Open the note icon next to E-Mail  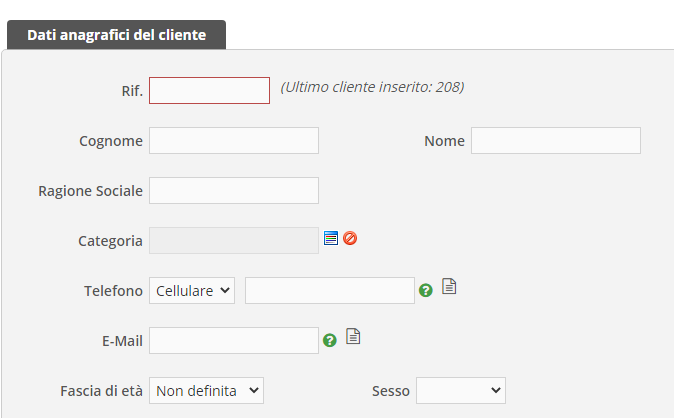pos(353,337)
